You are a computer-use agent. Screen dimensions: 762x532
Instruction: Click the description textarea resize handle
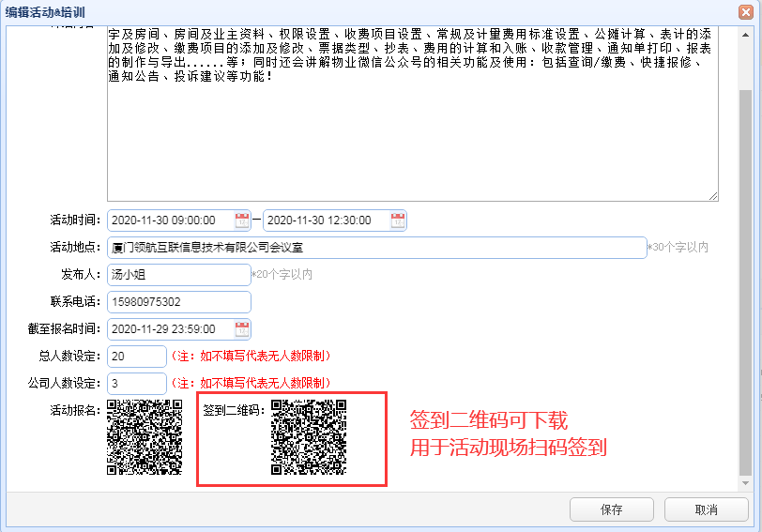click(713, 195)
